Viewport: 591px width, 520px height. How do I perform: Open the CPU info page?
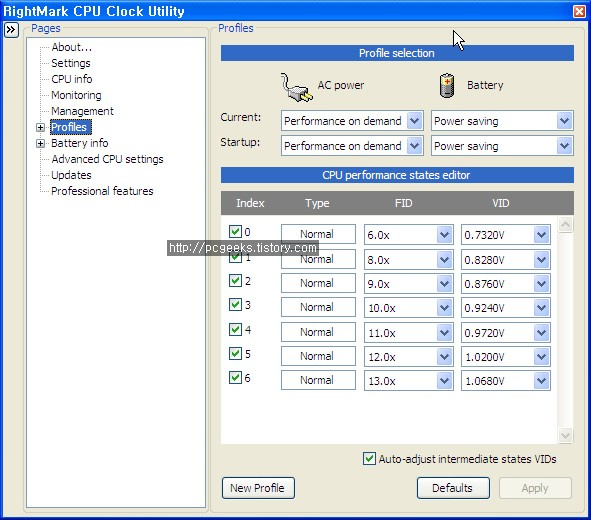[72, 79]
